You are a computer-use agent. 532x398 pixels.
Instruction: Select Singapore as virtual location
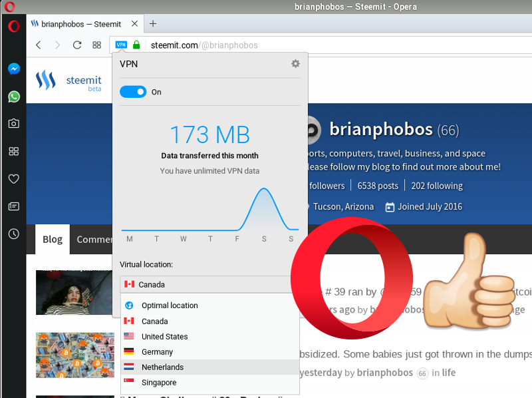[x=159, y=383]
